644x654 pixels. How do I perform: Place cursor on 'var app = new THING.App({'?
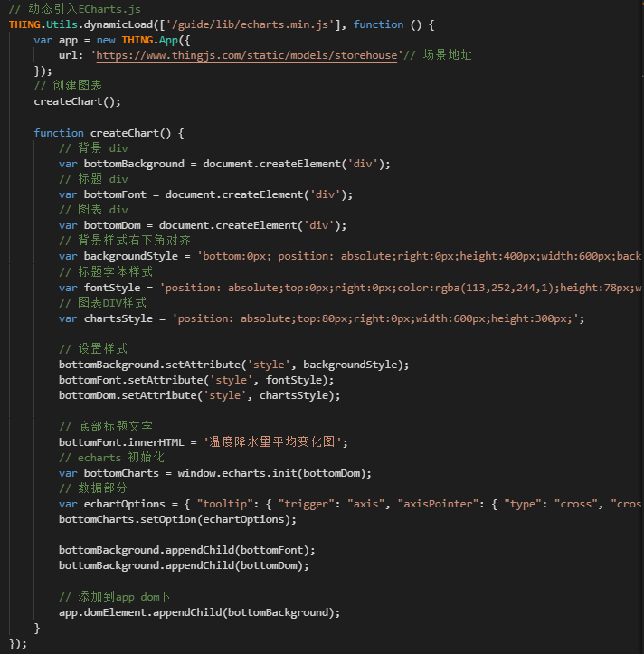click(112, 40)
